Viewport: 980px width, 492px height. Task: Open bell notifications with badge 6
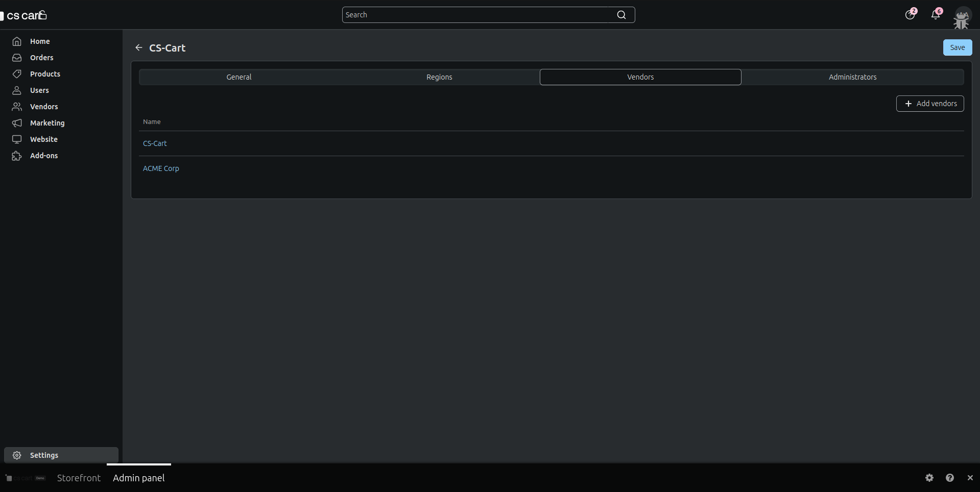(x=936, y=14)
